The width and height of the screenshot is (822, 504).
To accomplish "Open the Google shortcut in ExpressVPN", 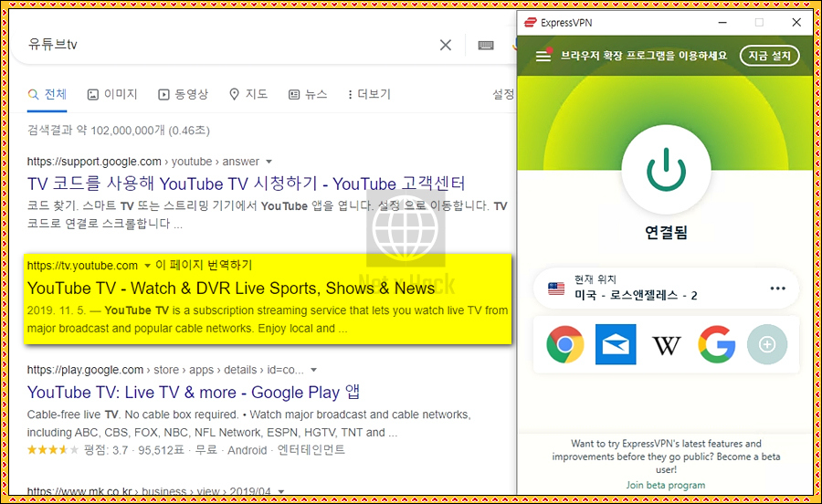I will [717, 344].
